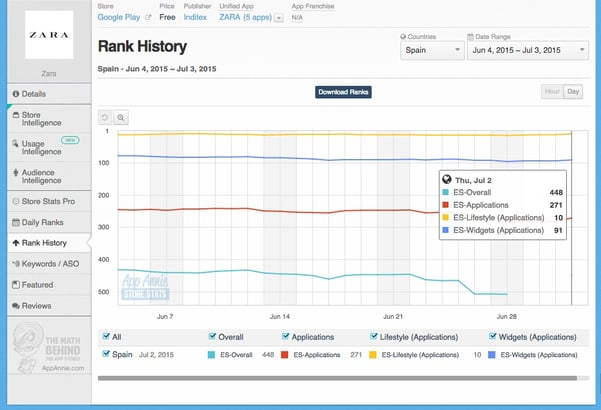Screen dimensions: 601x410
Task: Open Store Stats Pro page
Action: click(48, 201)
